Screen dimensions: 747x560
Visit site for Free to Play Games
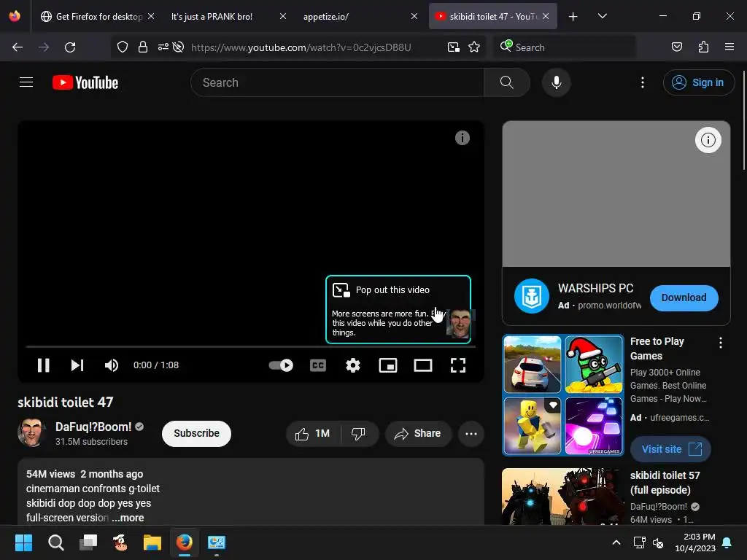[670, 449]
